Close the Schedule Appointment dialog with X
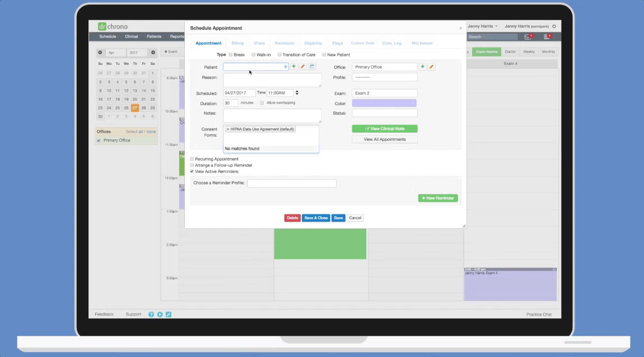This screenshot has width=644, height=357. tap(460, 29)
